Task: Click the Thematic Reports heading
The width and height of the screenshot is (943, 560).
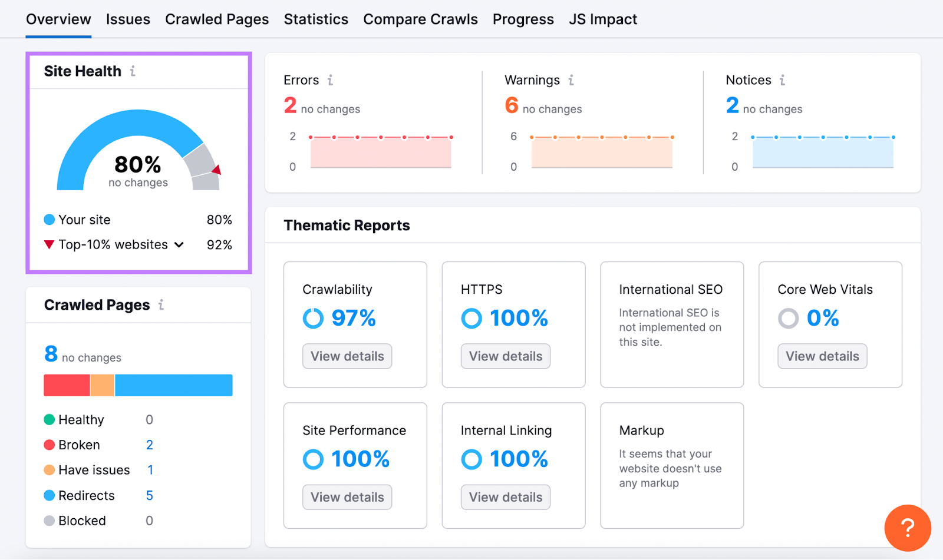Action: (x=347, y=226)
